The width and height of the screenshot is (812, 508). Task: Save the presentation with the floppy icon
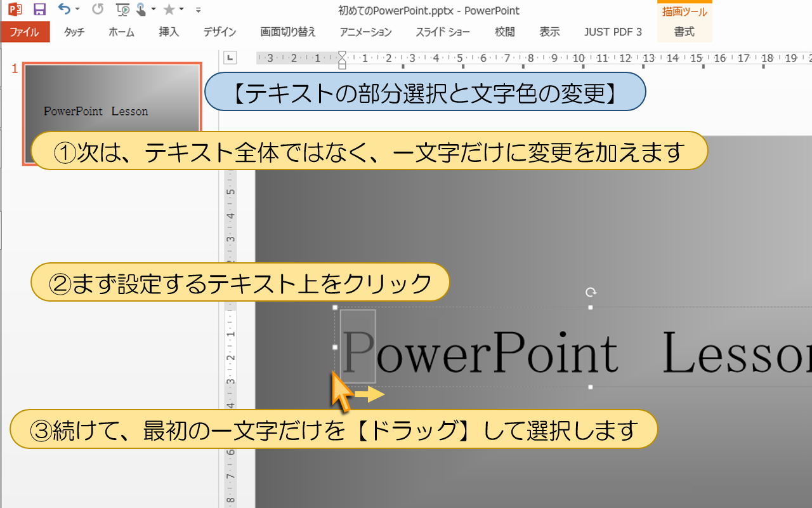[x=39, y=10]
